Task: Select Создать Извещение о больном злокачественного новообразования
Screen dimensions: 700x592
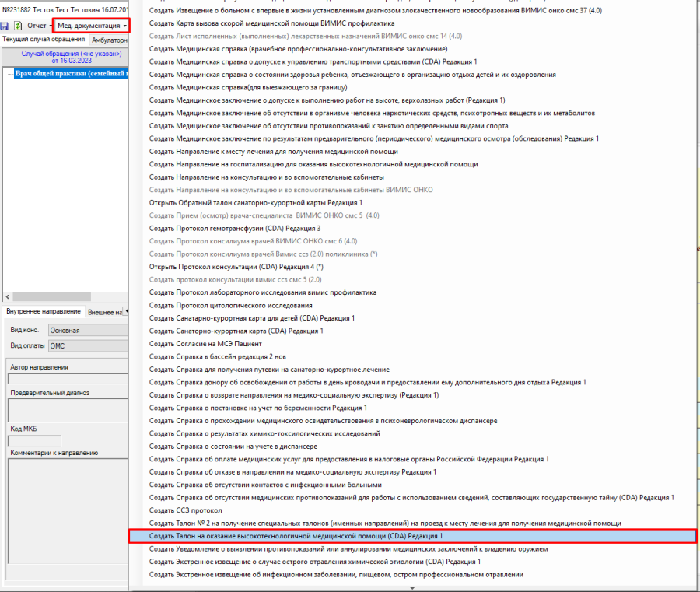Action: tap(376, 10)
